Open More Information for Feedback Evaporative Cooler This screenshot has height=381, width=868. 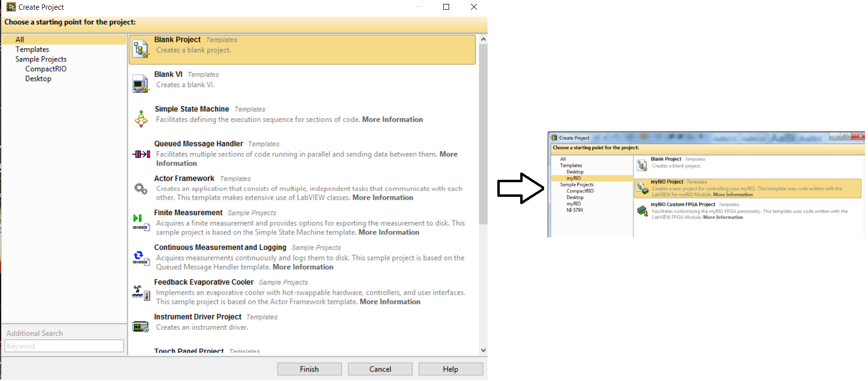click(390, 302)
